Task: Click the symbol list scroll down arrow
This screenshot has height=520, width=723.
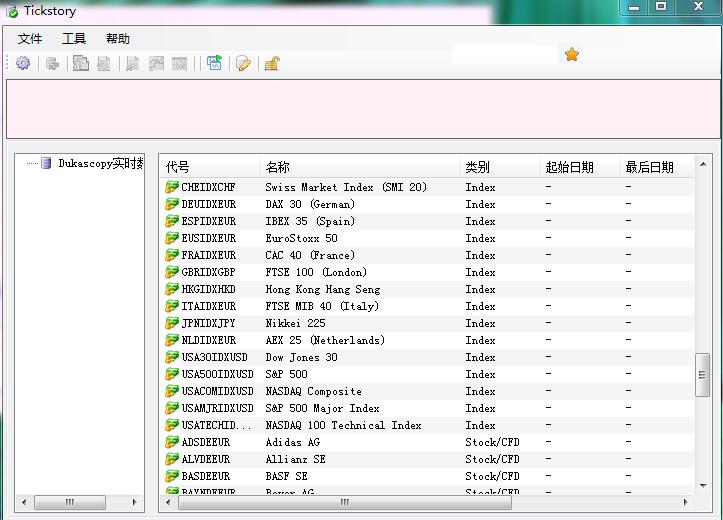Action: click(x=703, y=485)
